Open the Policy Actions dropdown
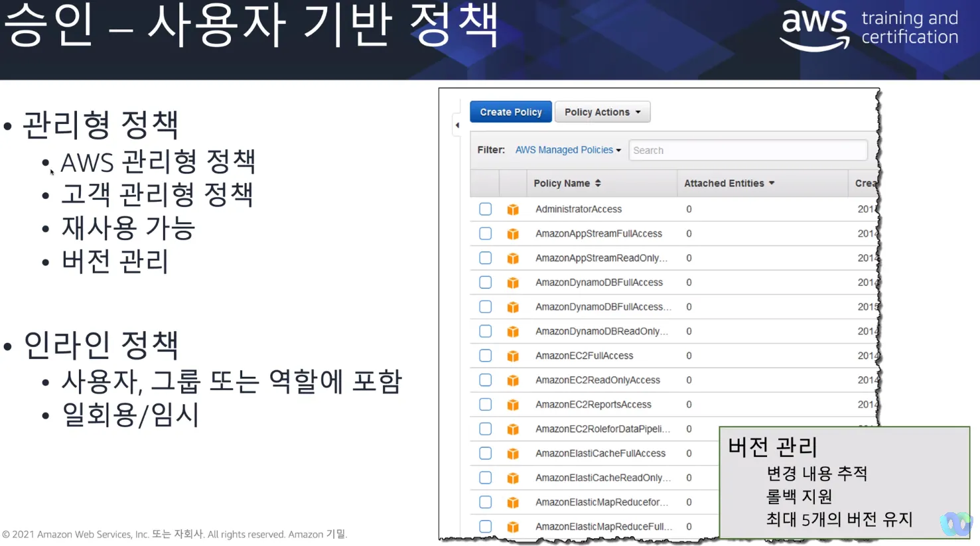Image resolution: width=980 pixels, height=546 pixels. 602,112
